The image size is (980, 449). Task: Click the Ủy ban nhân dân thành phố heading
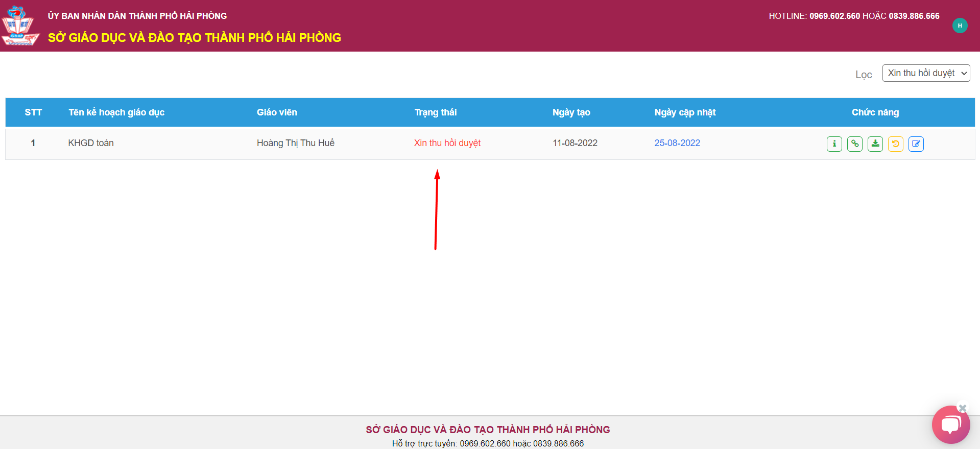(137, 16)
